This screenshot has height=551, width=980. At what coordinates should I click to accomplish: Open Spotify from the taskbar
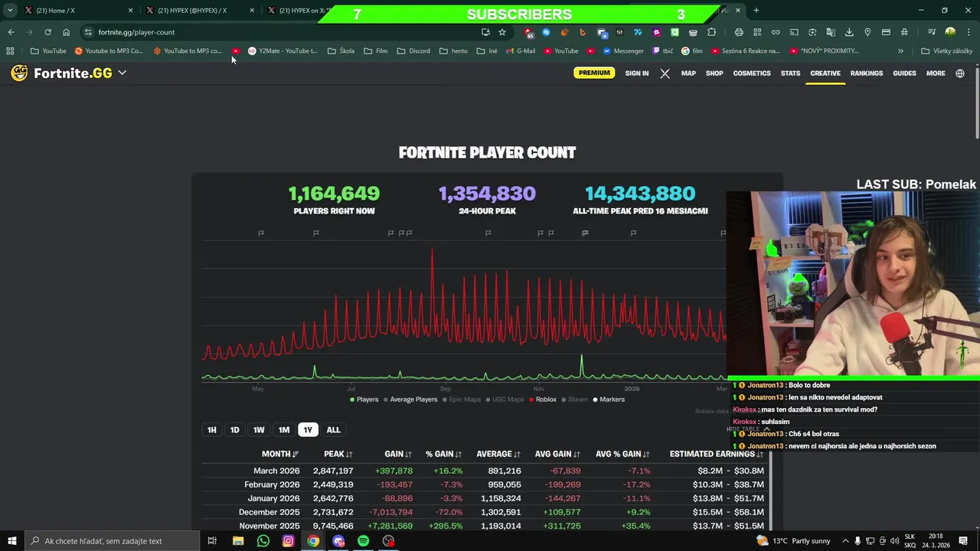tap(363, 541)
